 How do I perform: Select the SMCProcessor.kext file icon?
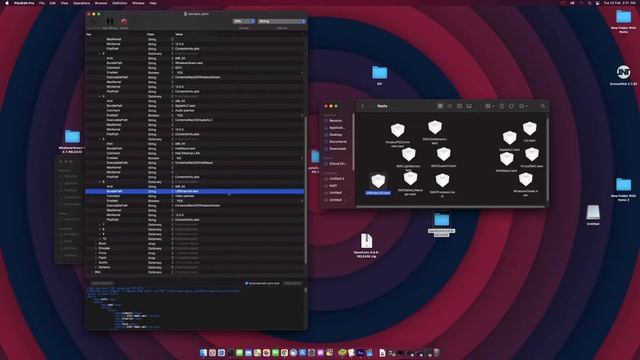442,180
